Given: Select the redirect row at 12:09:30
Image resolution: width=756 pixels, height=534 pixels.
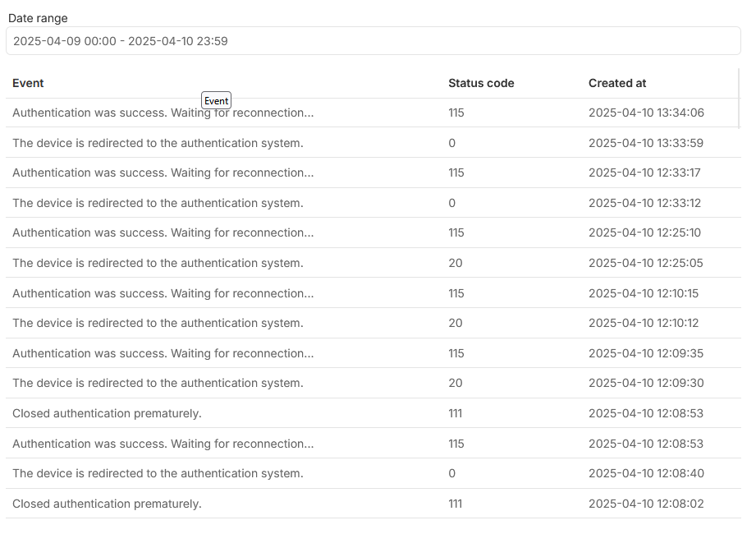Looking at the screenshot, I should [373, 383].
